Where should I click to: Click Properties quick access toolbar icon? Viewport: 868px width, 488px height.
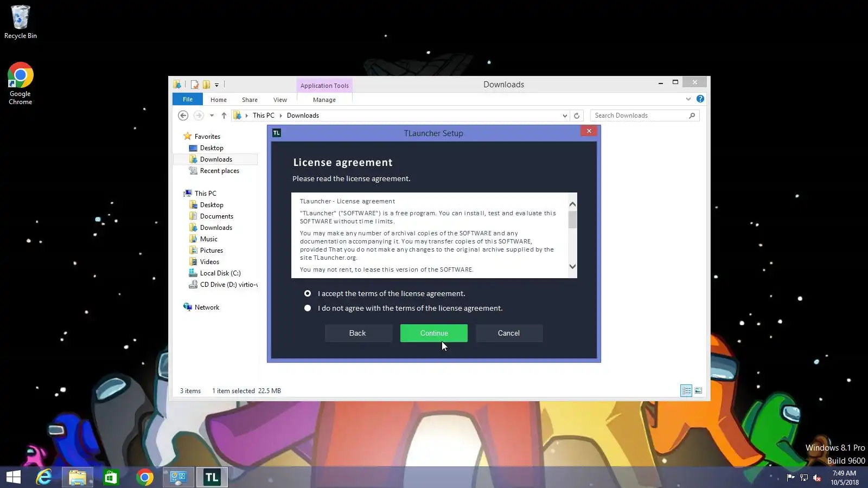tap(194, 85)
